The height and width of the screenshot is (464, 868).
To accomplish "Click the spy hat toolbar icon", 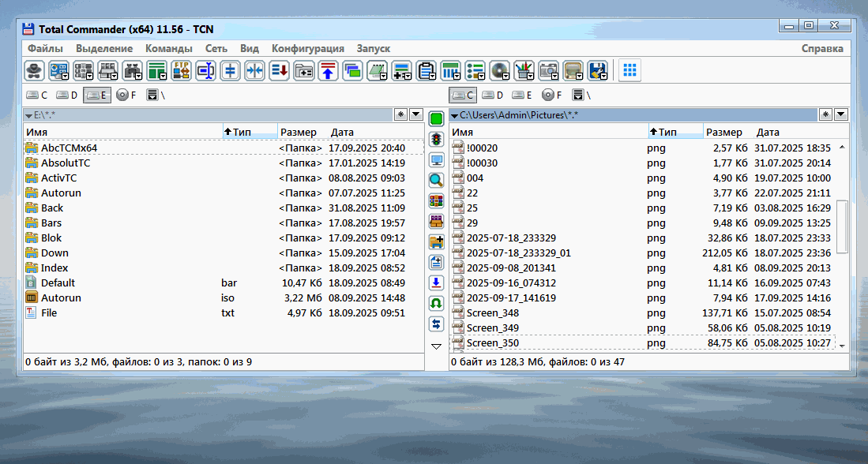I will (34, 71).
